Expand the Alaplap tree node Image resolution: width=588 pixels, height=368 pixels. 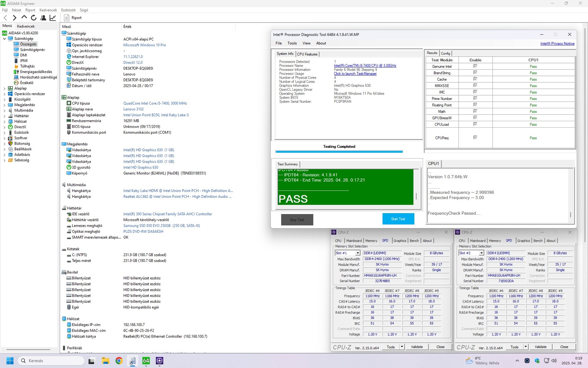pyautogui.click(x=4, y=88)
